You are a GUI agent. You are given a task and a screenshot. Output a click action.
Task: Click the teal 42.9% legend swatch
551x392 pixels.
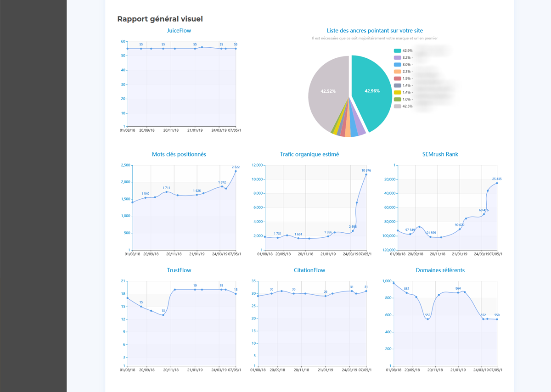click(397, 51)
